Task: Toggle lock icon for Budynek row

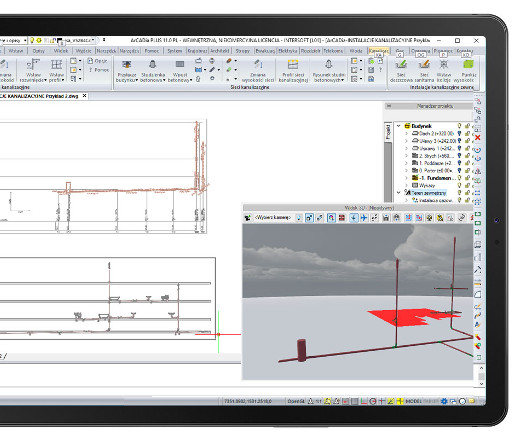Action: click(467, 126)
